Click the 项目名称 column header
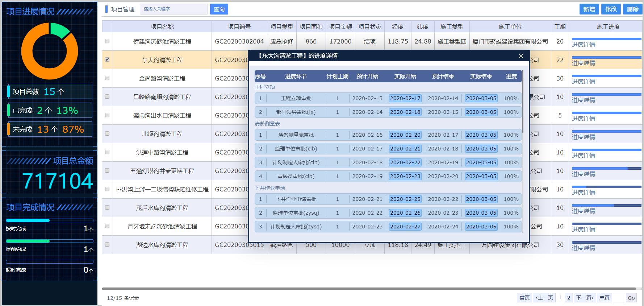The image size is (644, 306). tap(162, 26)
